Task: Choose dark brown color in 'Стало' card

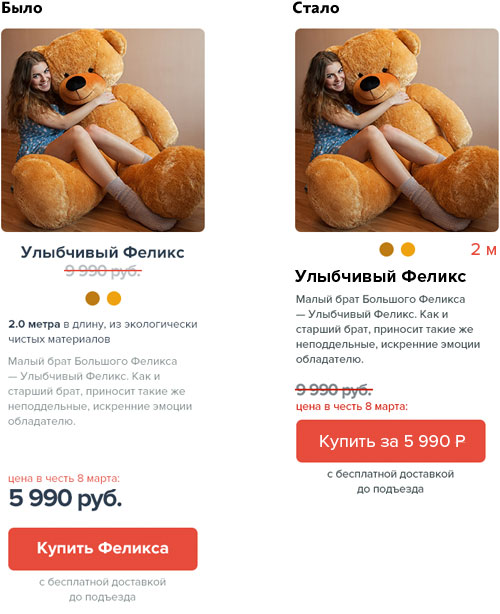Action: click(x=386, y=249)
